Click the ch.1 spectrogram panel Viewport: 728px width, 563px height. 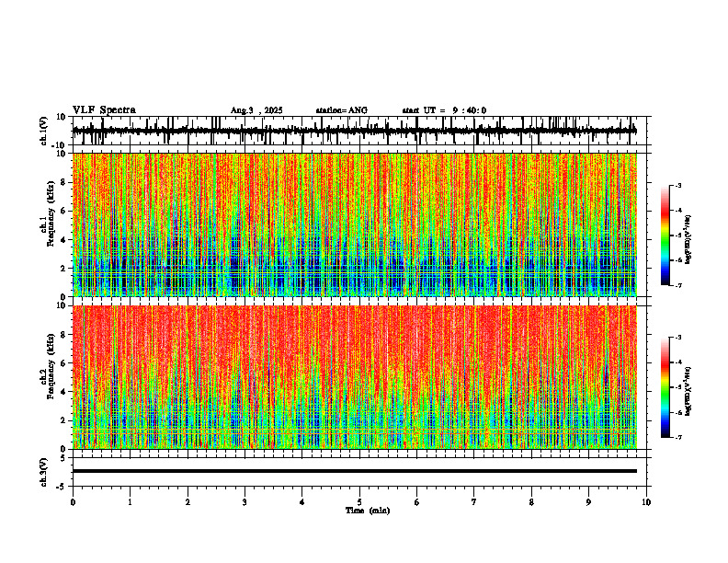(355, 224)
